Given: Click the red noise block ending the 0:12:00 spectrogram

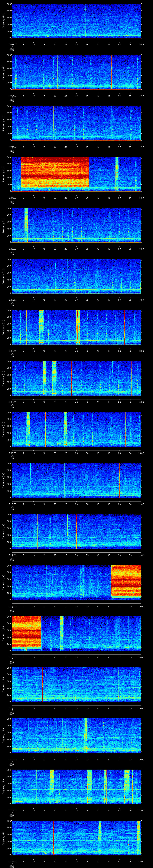Looking at the screenshot, I should click(x=126, y=582).
